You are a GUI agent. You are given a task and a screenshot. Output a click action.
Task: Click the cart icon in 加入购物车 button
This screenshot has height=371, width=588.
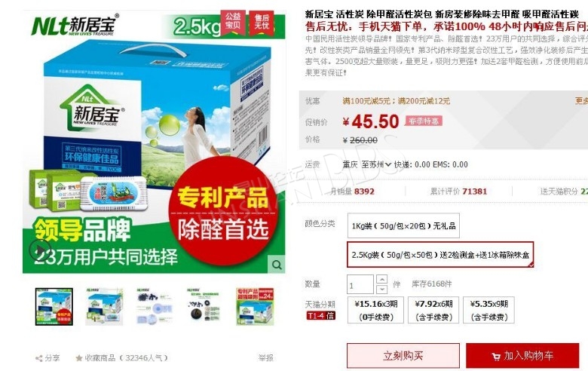(496, 356)
